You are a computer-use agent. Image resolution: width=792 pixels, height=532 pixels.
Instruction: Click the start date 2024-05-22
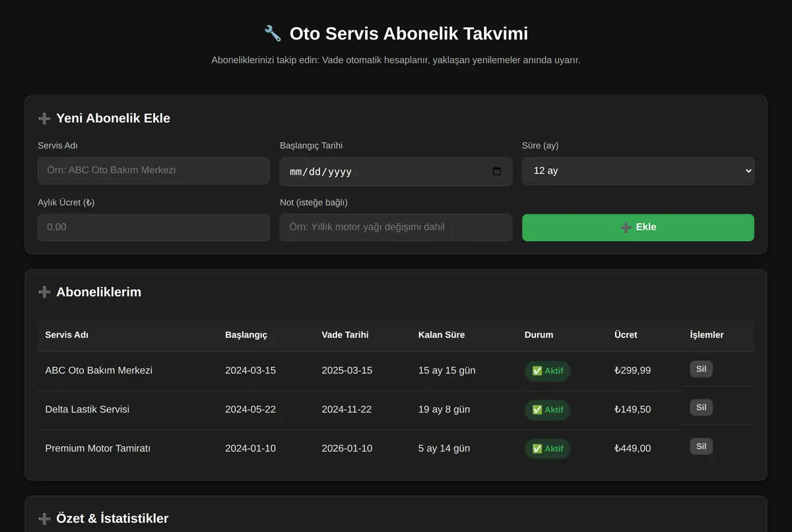[250, 409]
